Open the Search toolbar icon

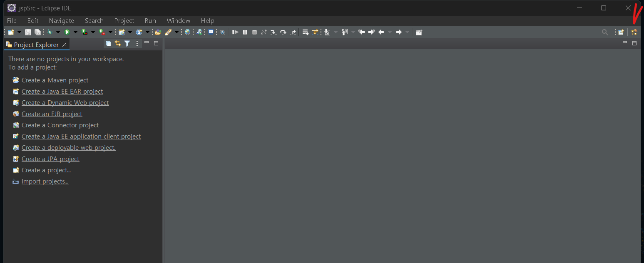coord(605,32)
